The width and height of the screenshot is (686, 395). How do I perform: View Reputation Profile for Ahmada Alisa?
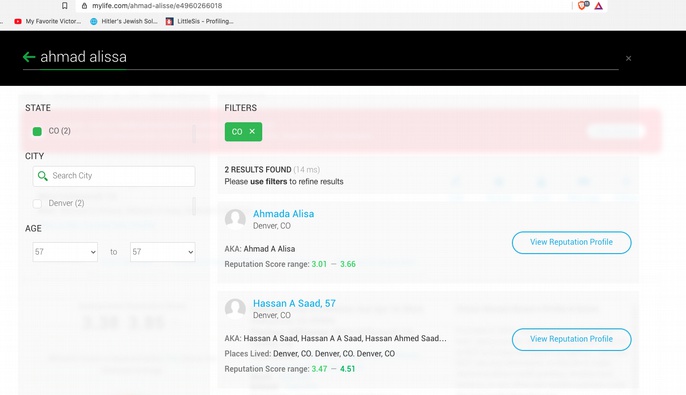point(571,242)
